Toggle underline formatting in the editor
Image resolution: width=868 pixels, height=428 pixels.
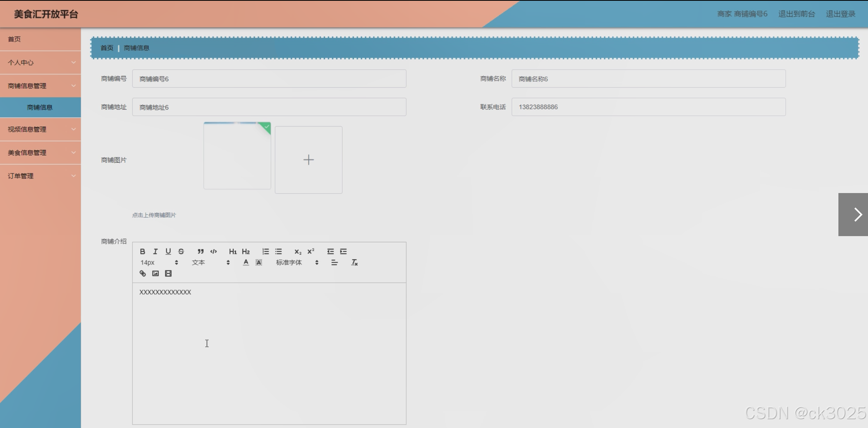(168, 251)
